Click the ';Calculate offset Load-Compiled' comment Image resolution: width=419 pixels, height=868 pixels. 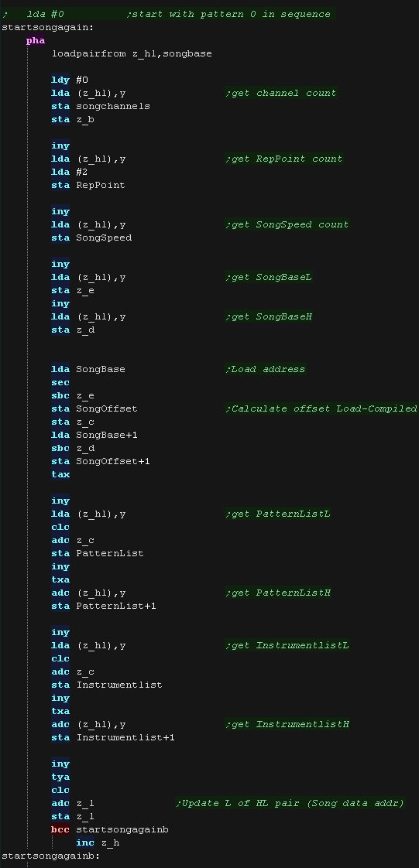pyautogui.click(x=321, y=408)
